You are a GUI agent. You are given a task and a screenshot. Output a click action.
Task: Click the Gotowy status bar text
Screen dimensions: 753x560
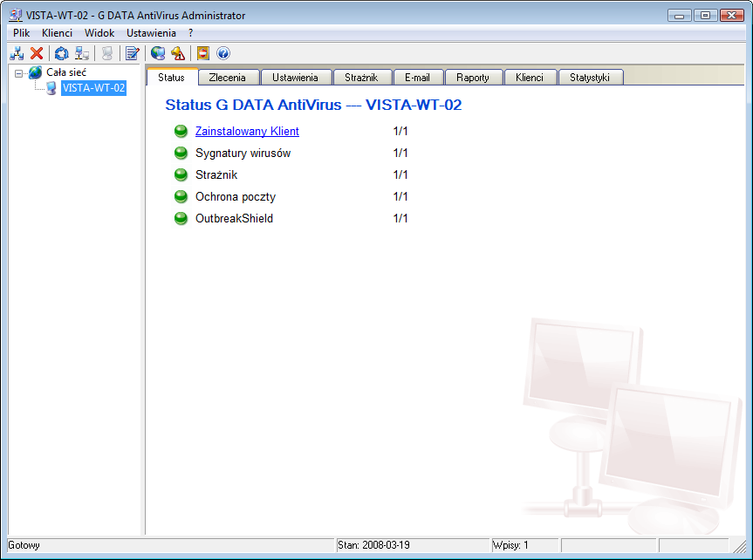(x=24, y=545)
